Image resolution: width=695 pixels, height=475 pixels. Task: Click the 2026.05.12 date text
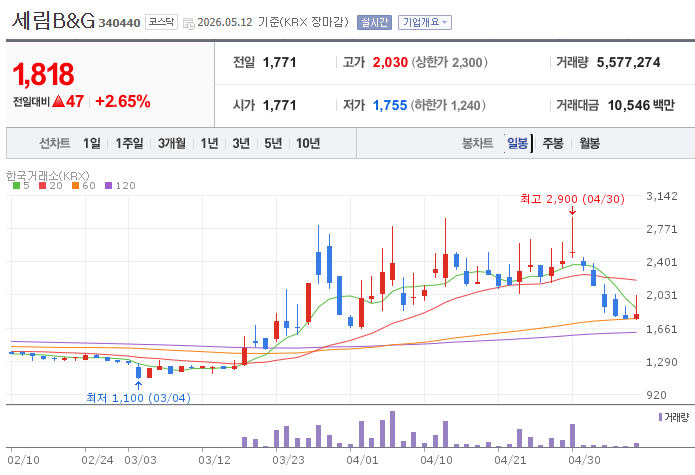point(225,22)
